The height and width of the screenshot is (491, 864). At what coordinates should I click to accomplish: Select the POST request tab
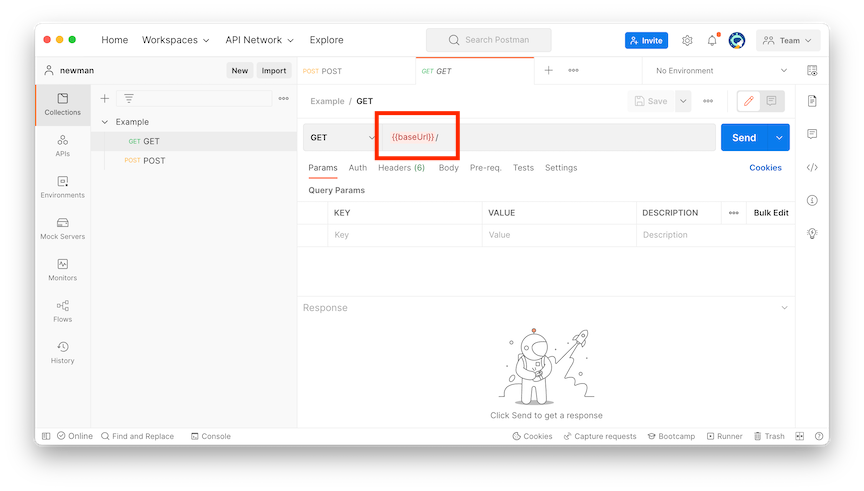[x=357, y=71]
